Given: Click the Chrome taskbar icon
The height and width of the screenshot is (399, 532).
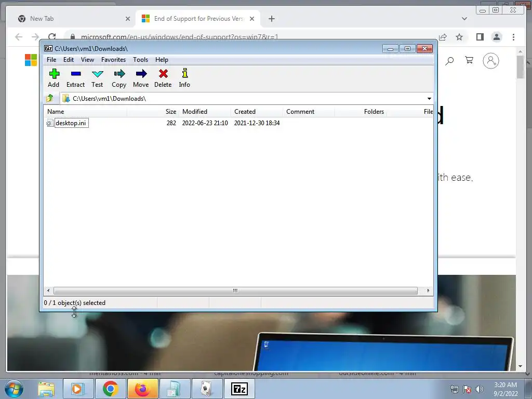Looking at the screenshot, I should 111,389.
